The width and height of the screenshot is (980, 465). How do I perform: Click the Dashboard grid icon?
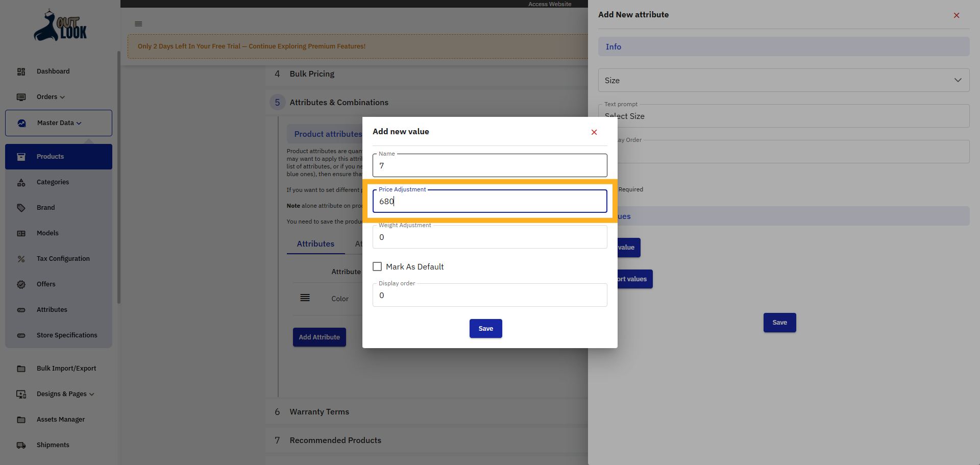point(21,71)
